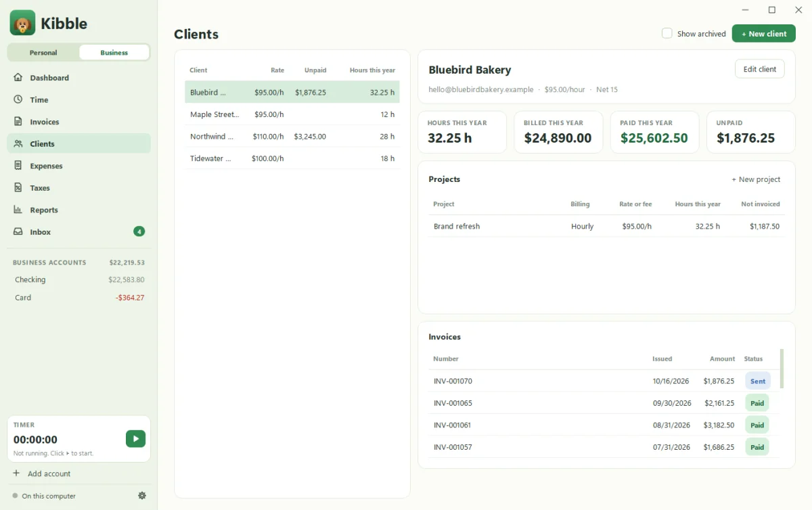Click the 00:00:00 timer display
Viewport: 812px width, 510px height.
click(35, 439)
